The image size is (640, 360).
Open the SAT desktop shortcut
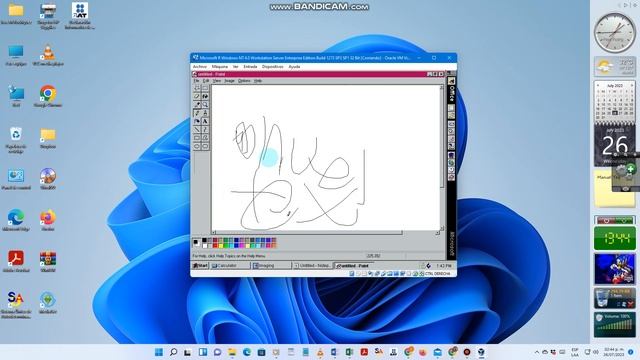pyautogui.click(x=80, y=16)
